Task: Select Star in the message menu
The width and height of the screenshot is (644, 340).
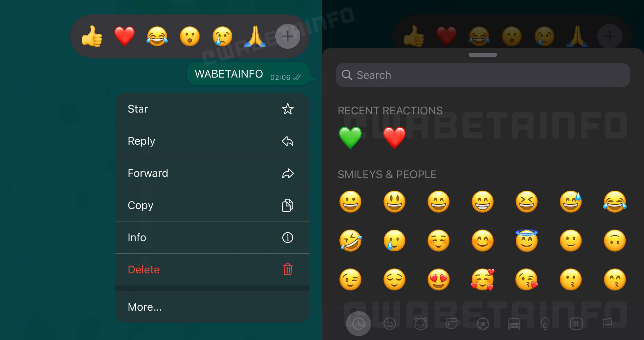Action: click(212, 109)
